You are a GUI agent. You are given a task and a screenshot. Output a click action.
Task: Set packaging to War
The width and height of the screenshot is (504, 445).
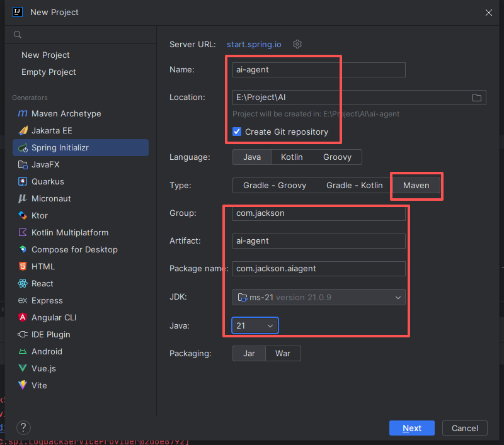tap(283, 354)
